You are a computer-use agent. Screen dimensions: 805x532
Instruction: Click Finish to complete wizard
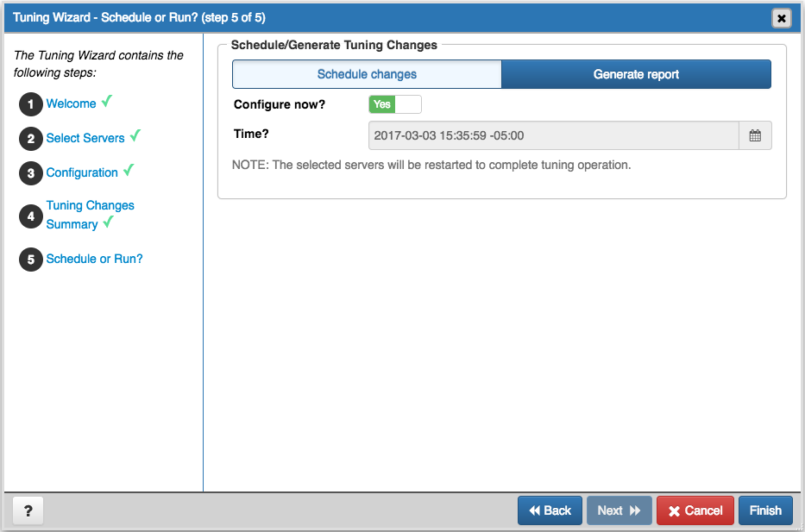pyautogui.click(x=765, y=510)
